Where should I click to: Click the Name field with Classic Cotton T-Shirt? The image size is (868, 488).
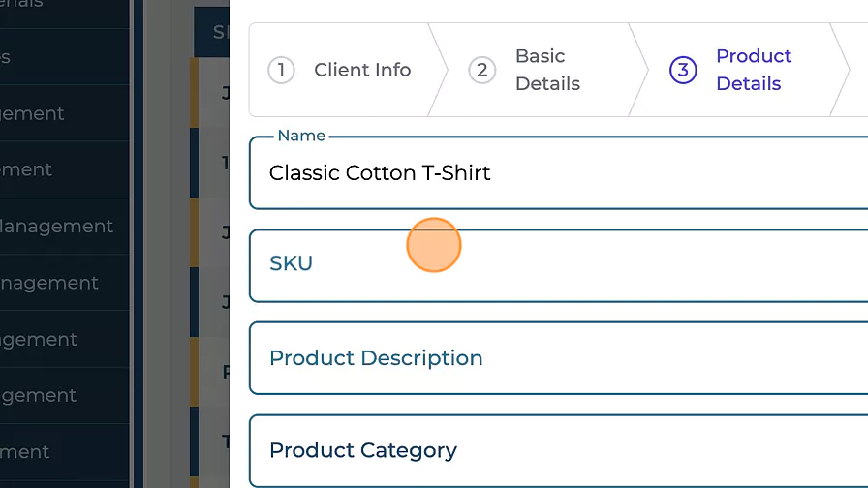(562, 173)
